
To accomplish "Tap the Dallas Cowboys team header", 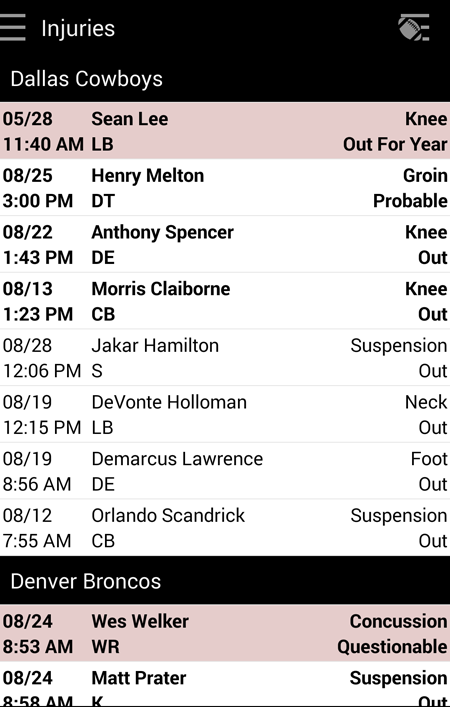I will 225,79.
